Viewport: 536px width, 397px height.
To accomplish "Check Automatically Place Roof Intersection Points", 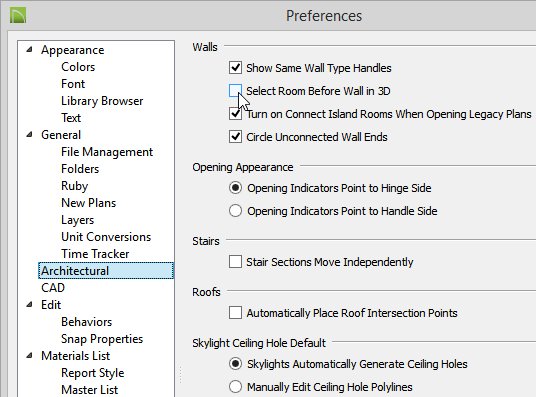I will [235, 313].
